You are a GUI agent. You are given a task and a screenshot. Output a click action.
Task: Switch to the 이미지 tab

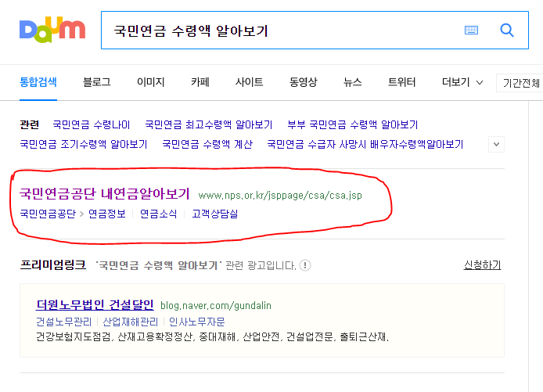point(151,82)
